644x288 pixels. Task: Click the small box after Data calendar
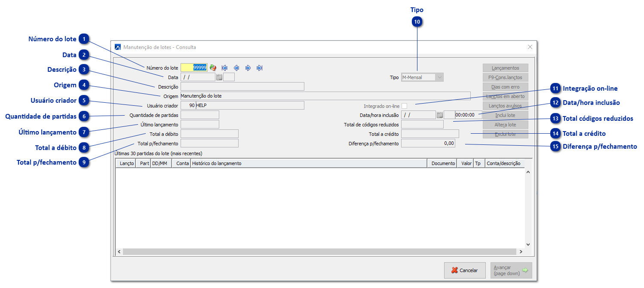tap(229, 77)
